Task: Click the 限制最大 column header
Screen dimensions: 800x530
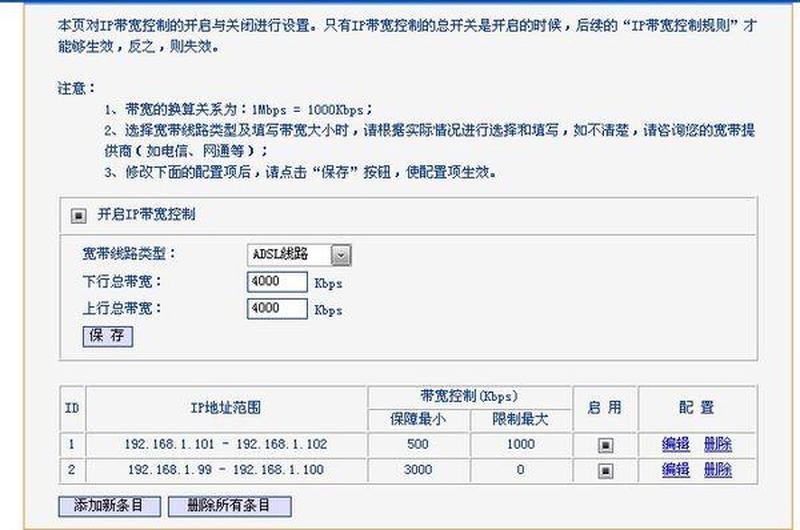Action: 520,419
